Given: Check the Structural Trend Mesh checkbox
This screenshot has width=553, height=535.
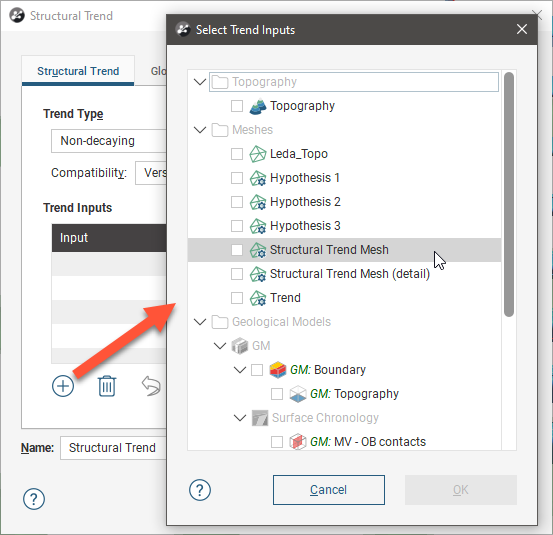Looking at the screenshot, I should pos(237,250).
